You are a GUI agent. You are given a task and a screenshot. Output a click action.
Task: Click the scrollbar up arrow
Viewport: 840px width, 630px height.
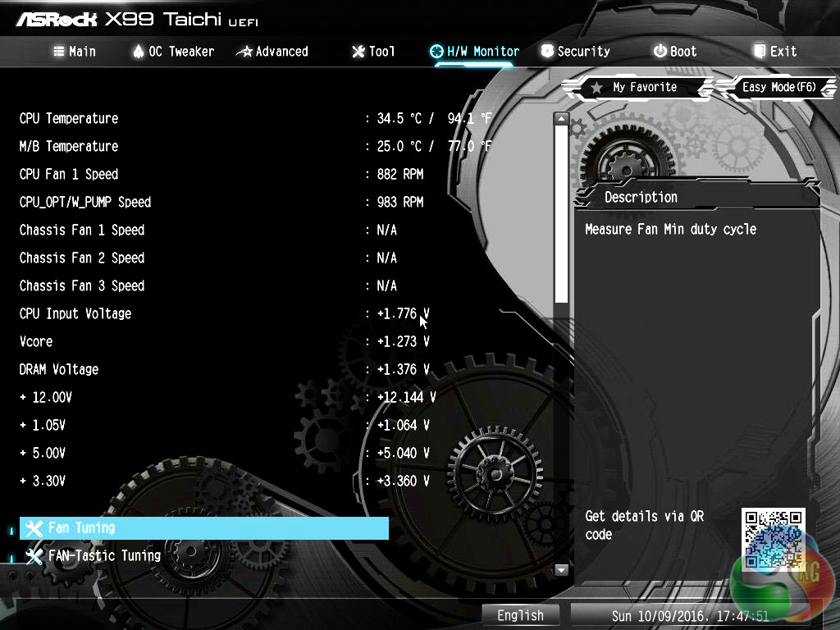click(x=561, y=118)
